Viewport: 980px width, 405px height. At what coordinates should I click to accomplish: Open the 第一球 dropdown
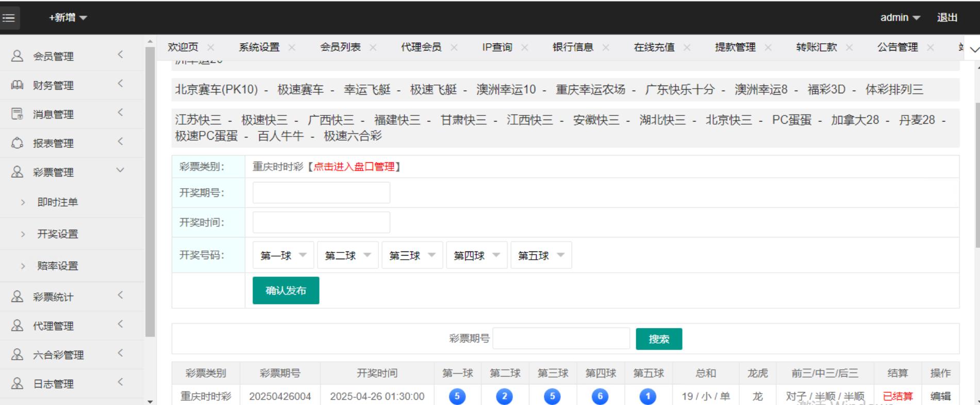click(x=283, y=256)
